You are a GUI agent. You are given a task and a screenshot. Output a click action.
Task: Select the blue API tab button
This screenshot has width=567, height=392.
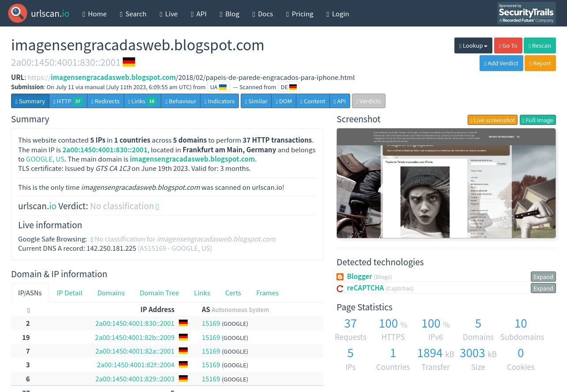point(340,101)
